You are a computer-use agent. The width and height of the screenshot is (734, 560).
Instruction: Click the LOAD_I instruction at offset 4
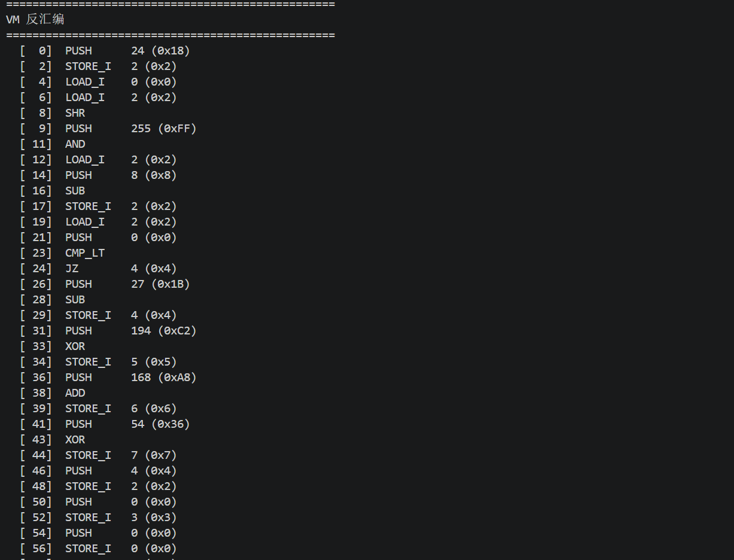click(x=84, y=82)
